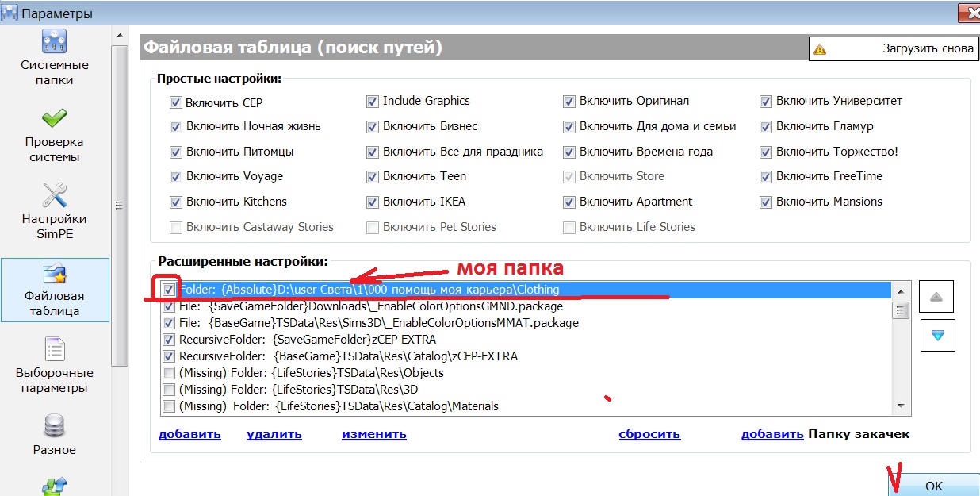Open Настройки SimPE tools icon

54,196
